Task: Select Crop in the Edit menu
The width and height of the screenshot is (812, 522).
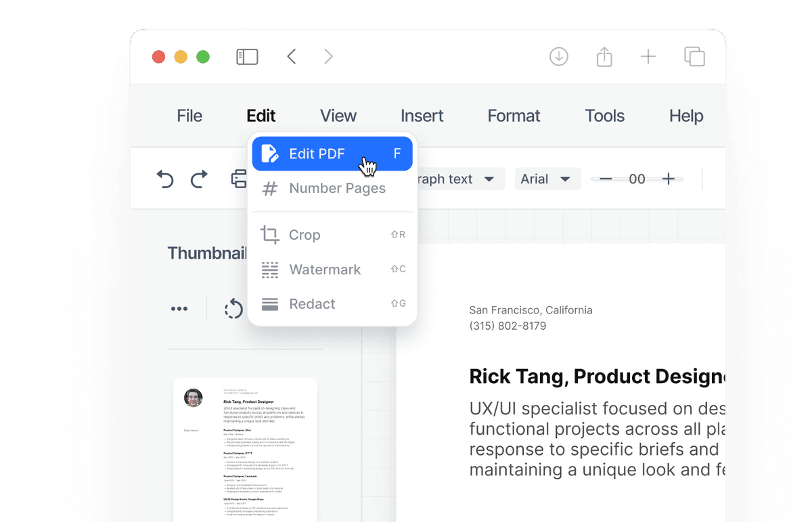Action: click(x=332, y=235)
